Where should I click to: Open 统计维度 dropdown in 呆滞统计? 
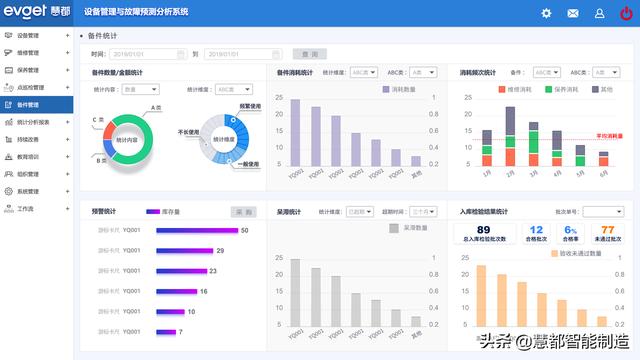(x=360, y=211)
